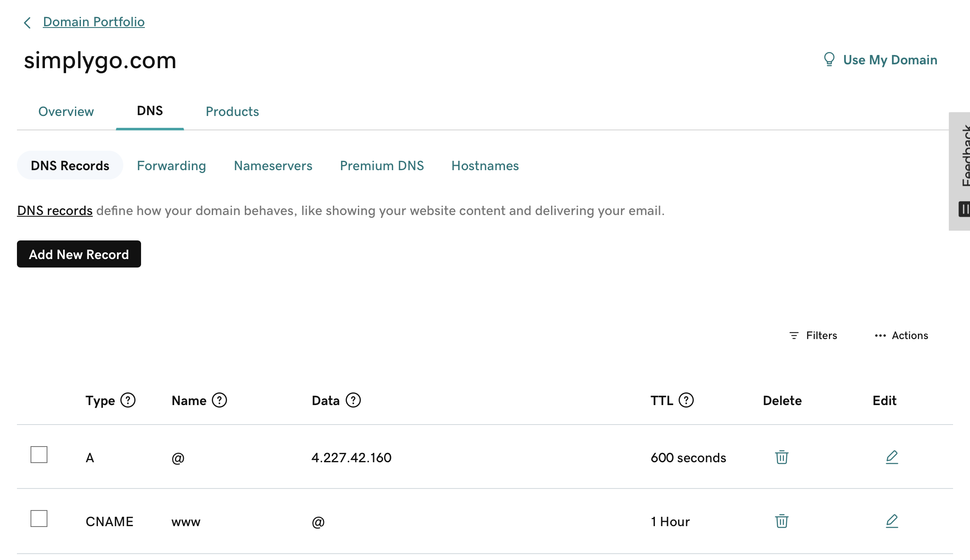
Task: Show the TTL help info icon
Action: click(x=686, y=400)
